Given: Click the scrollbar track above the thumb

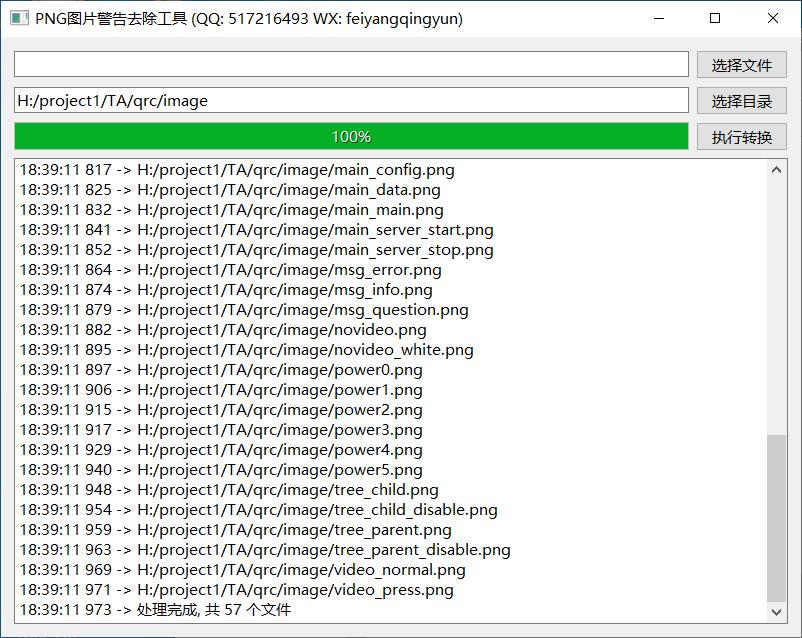Looking at the screenshot, I should [777, 300].
